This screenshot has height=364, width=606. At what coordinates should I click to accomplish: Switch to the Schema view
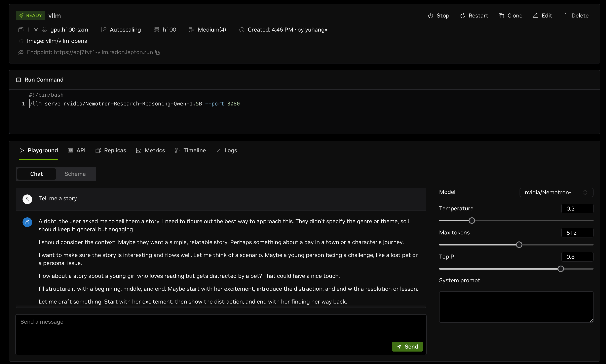(x=75, y=174)
